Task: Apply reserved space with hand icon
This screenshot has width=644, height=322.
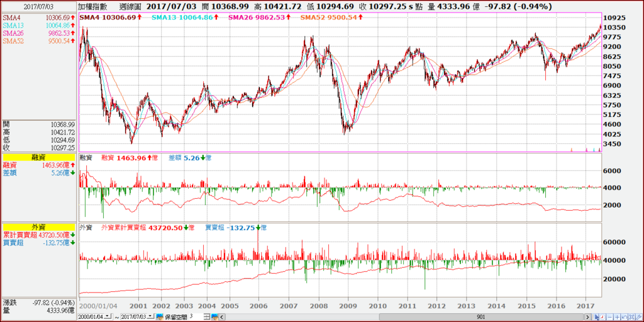Action: tap(214, 317)
